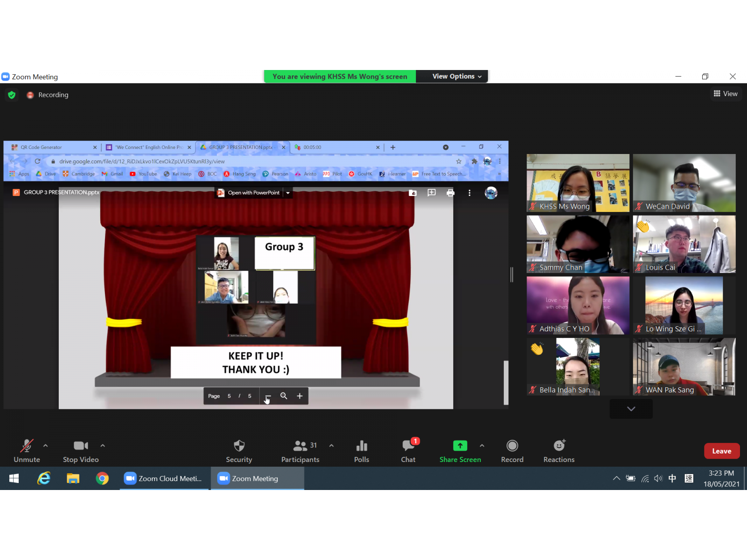Toggle Stop Video camera button
Viewport: 747px width, 560px height.
tap(81, 451)
